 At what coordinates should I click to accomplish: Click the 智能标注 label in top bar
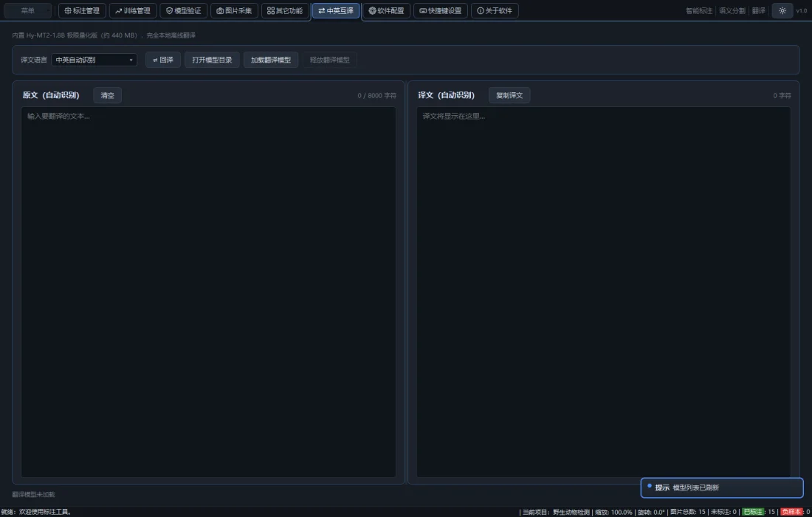(x=699, y=11)
